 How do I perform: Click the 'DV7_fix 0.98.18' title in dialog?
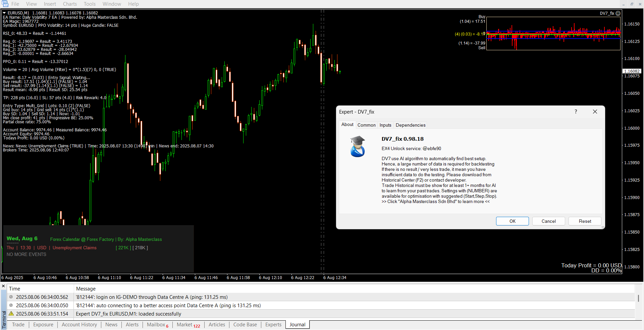pyautogui.click(x=402, y=139)
